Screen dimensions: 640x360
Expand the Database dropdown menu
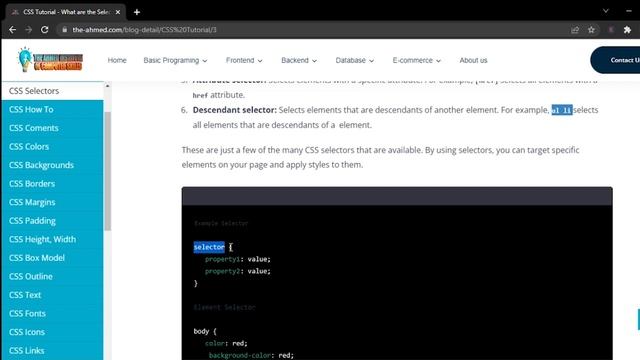click(x=354, y=60)
